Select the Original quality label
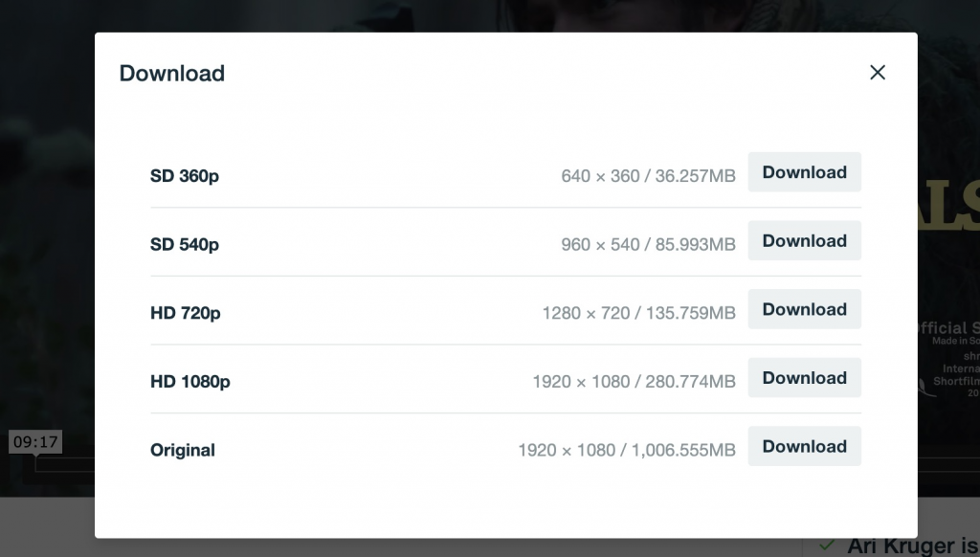The height and width of the screenshot is (557, 980). point(183,450)
